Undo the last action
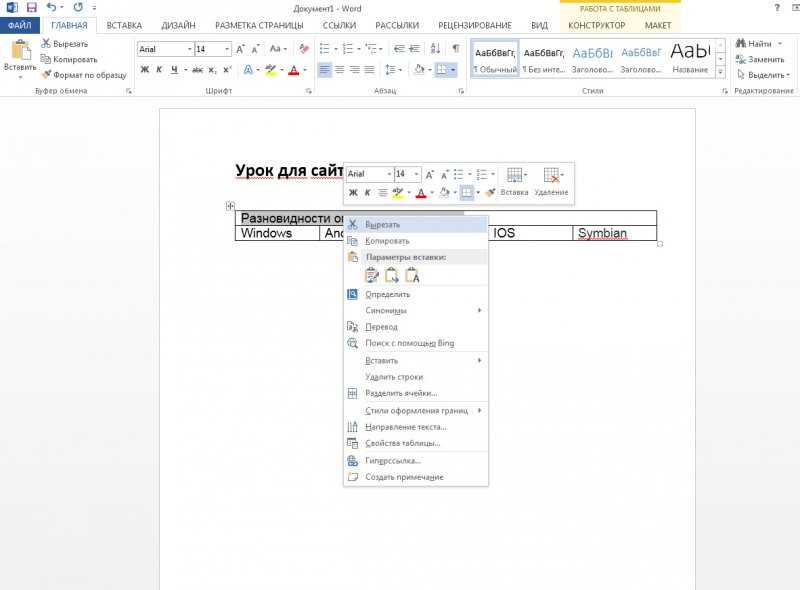This screenshot has width=800, height=590. [x=51, y=8]
